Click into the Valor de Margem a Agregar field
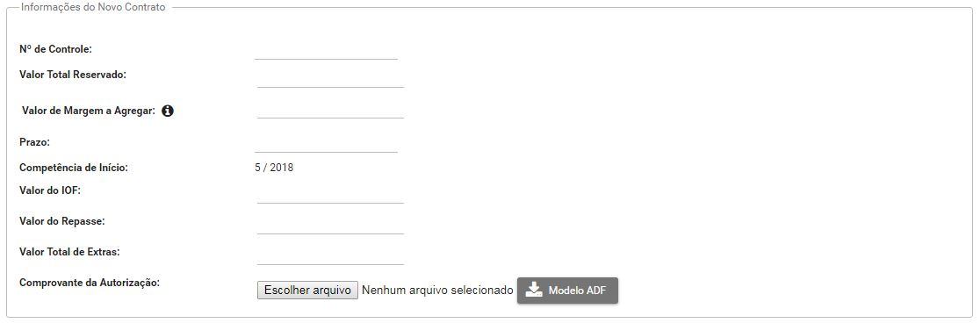The image size is (980, 323). coord(331,109)
